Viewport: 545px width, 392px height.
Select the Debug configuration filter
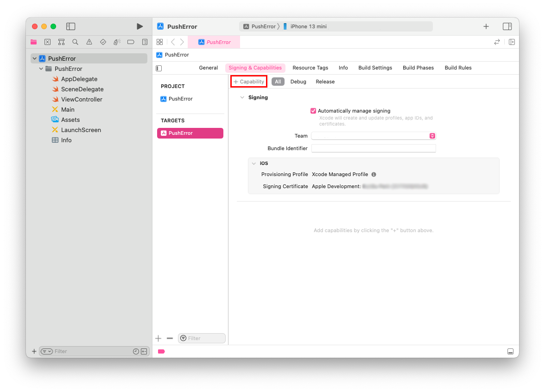(298, 82)
